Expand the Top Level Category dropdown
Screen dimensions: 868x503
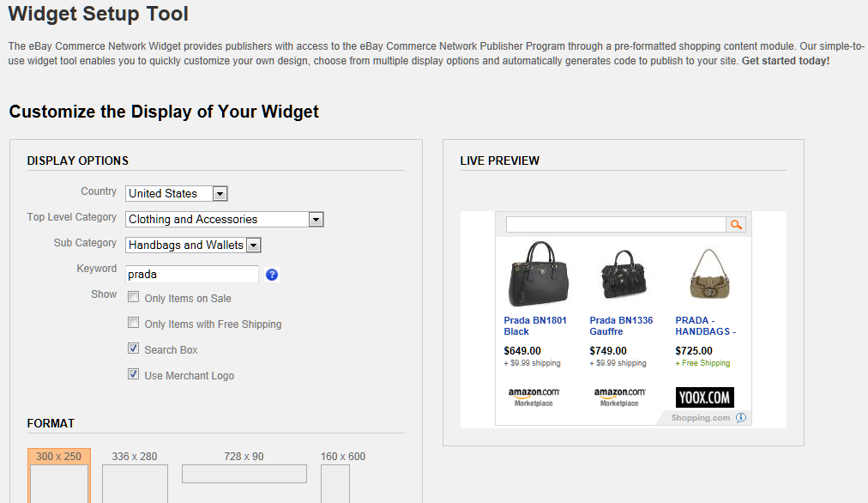(316, 220)
